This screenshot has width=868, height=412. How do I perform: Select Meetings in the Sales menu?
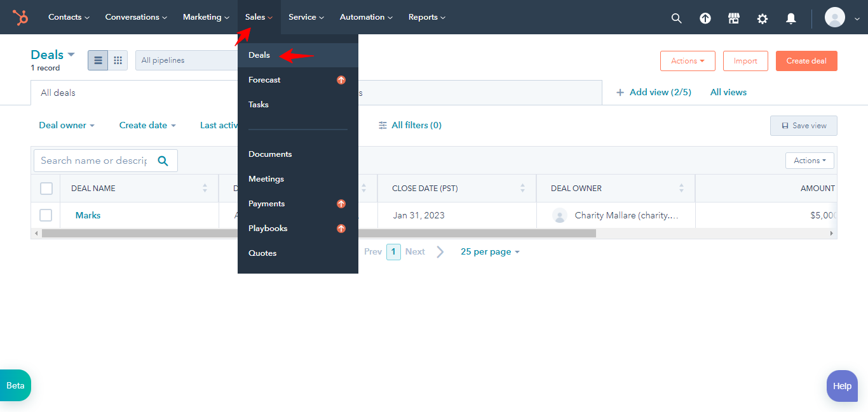(298, 179)
